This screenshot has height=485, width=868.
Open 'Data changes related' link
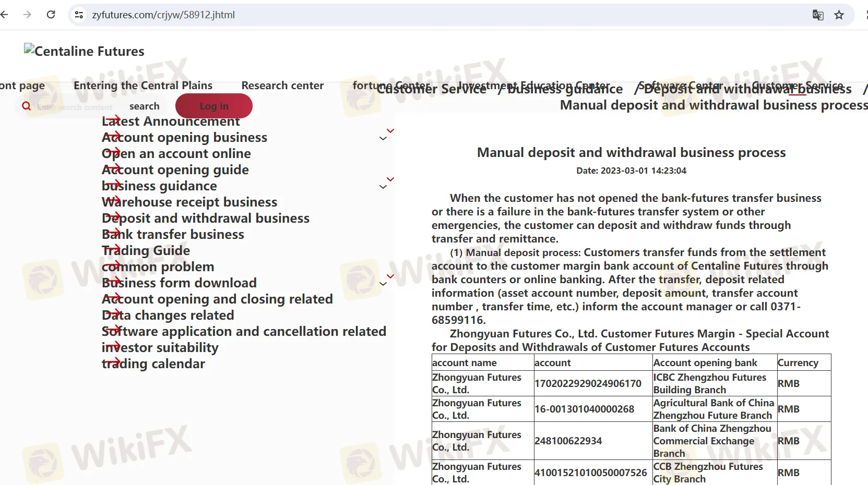point(168,315)
